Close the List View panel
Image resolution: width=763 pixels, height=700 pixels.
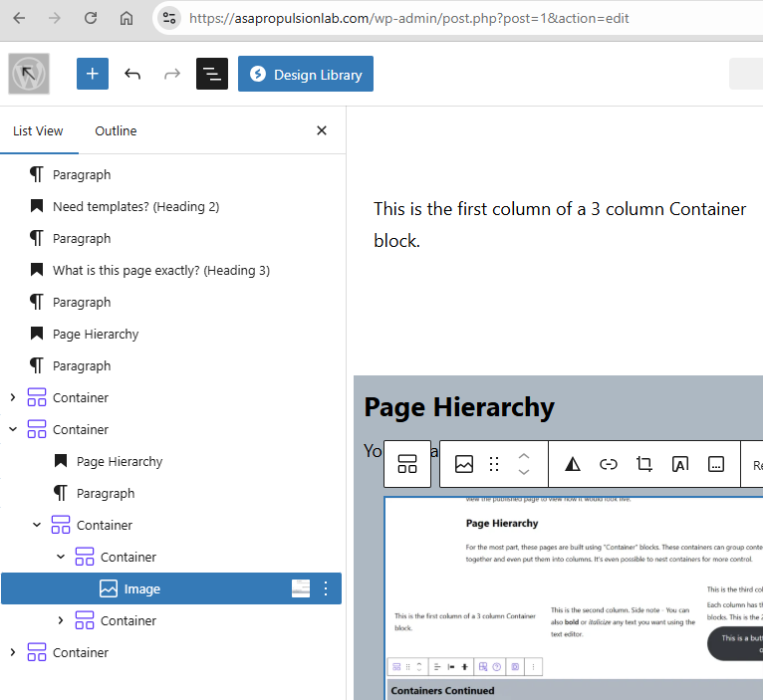[321, 130]
